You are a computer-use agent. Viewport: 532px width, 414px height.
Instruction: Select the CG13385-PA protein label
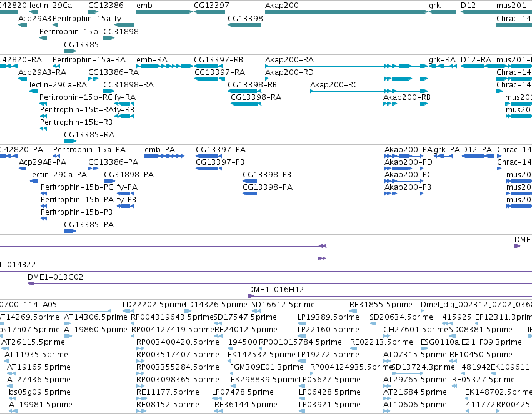pos(89,225)
